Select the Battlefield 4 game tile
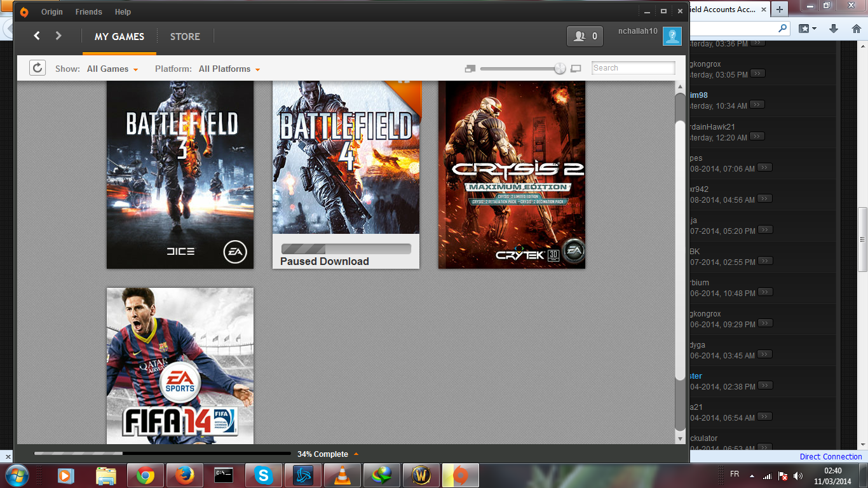 pyautogui.click(x=346, y=175)
